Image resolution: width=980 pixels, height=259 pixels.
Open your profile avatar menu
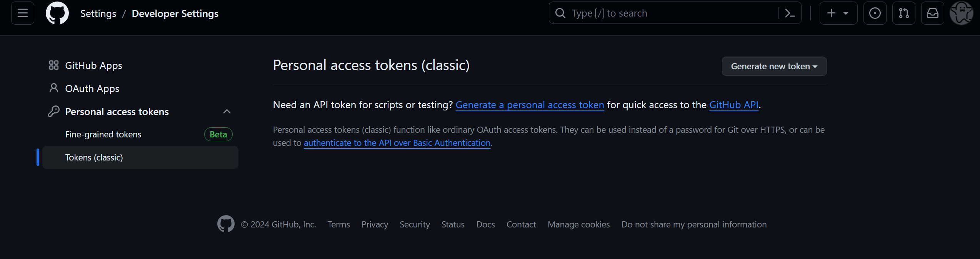(961, 13)
